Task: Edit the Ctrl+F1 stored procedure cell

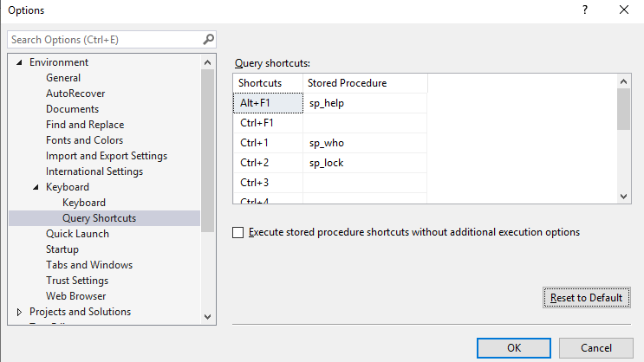Action: pos(364,123)
